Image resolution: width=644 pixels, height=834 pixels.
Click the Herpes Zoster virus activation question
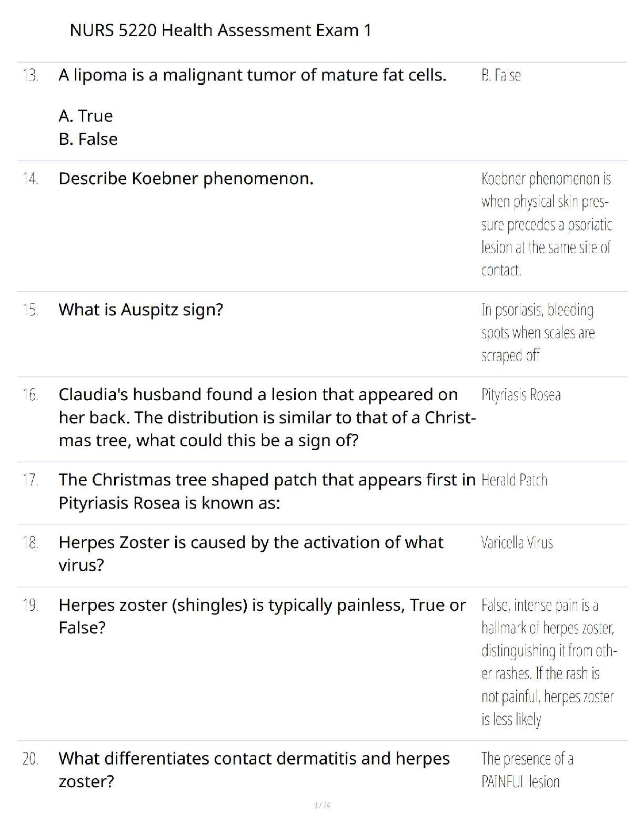click(x=251, y=553)
